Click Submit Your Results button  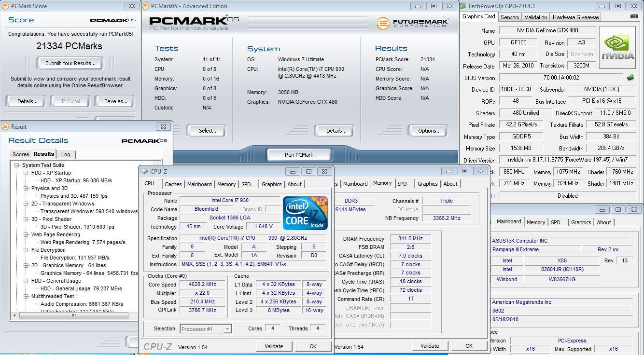[70, 63]
